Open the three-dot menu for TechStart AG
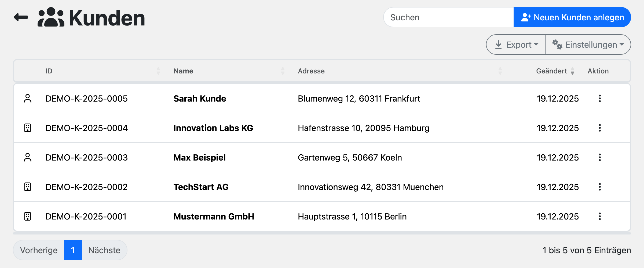 [x=600, y=187]
